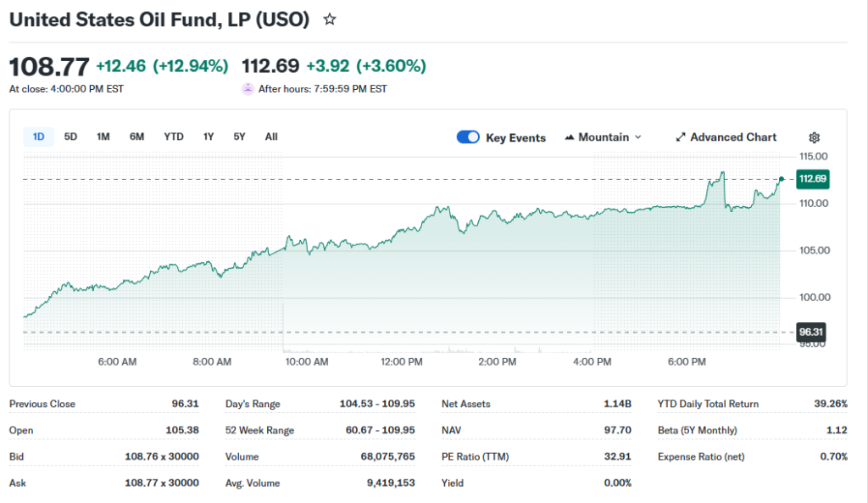The height and width of the screenshot is (503, 868).
Task: Click the star icon to follow USO
Action: [330, 20]
